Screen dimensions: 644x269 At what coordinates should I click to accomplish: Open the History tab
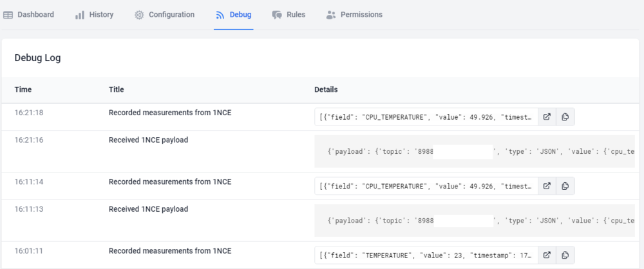coord(101,15)
